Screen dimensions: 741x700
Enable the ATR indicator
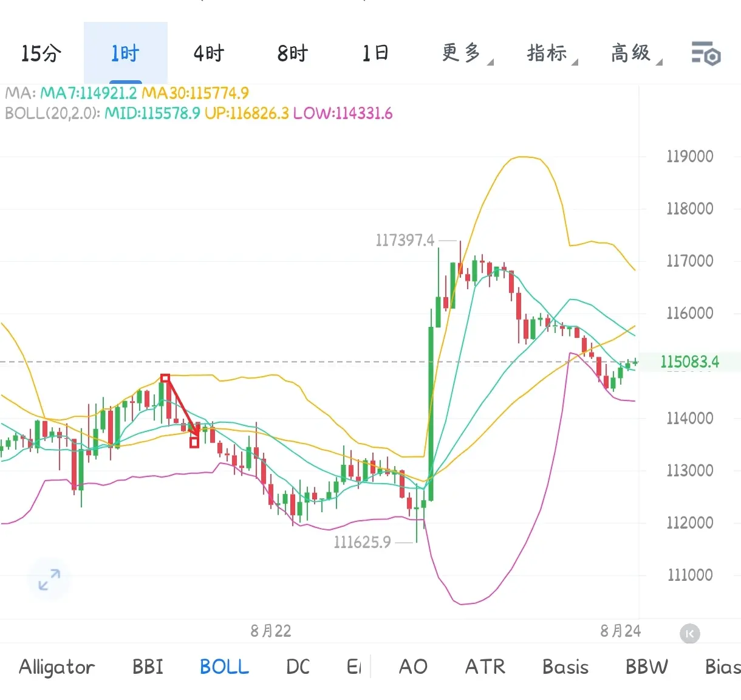pyautogui.click(x=485, y=667)
